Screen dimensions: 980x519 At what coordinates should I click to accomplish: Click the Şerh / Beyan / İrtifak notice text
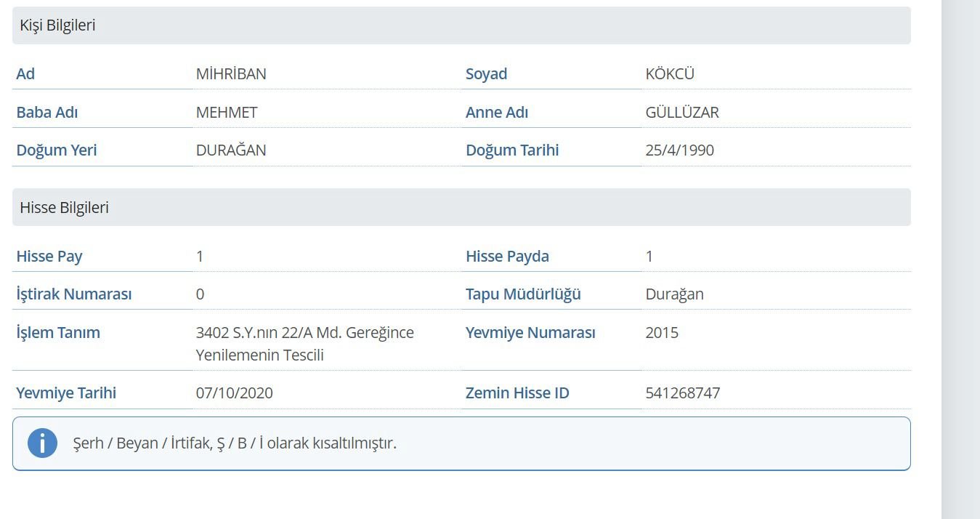(x=235, y=443)
